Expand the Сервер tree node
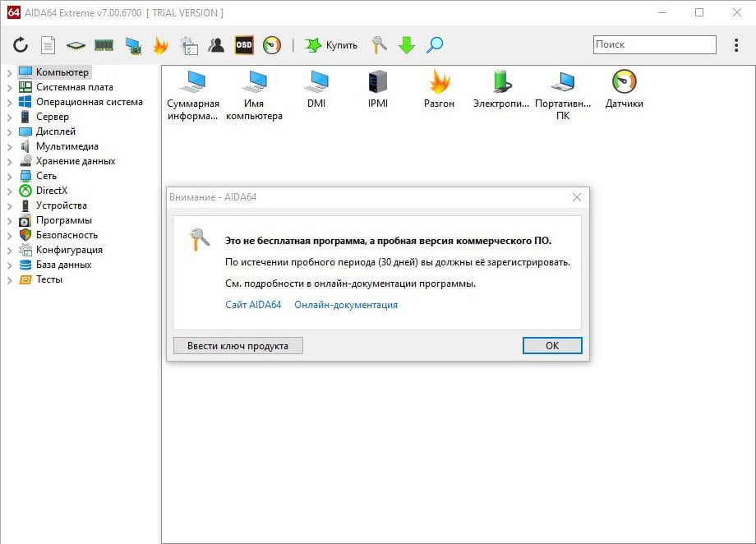756x544 pixels. 9,118
